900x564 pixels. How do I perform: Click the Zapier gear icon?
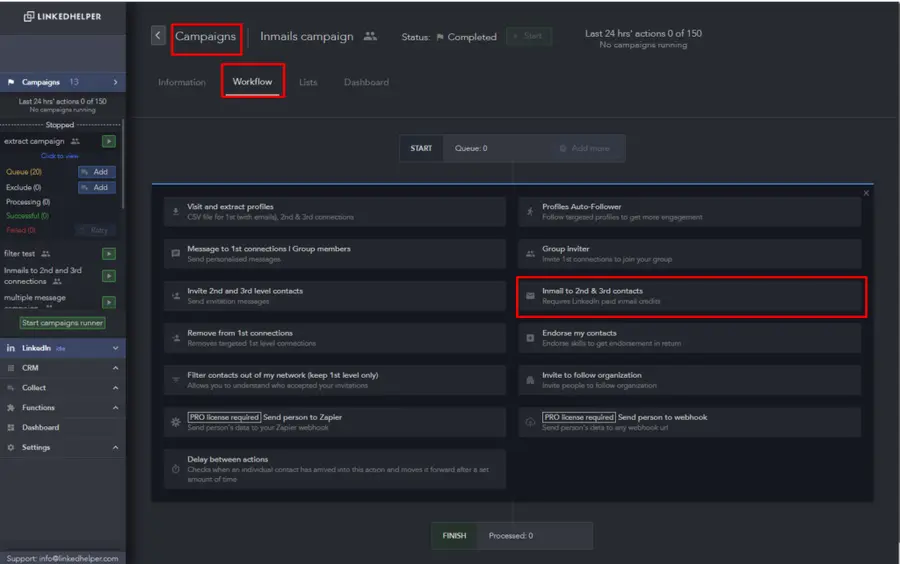(176, 422)
